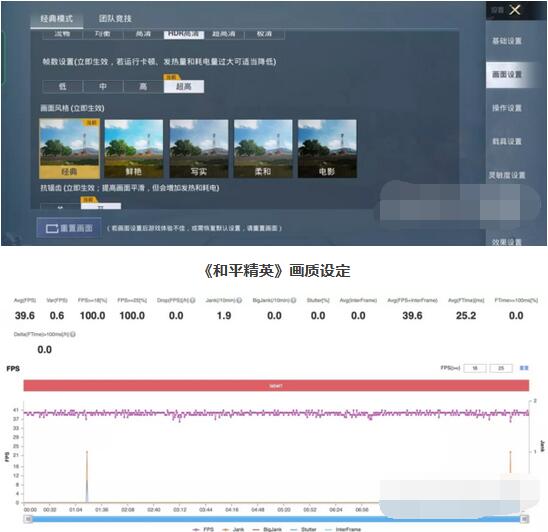Screen dimensions: 548x532
Task: Choose the 鲜艳 picture style thumbnail
Action: point(134,149)
